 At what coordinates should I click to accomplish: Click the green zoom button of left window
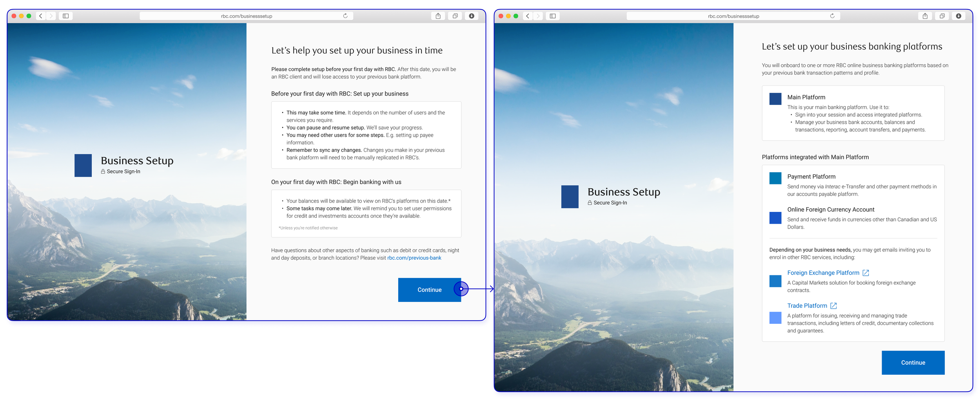click(29, 16)
